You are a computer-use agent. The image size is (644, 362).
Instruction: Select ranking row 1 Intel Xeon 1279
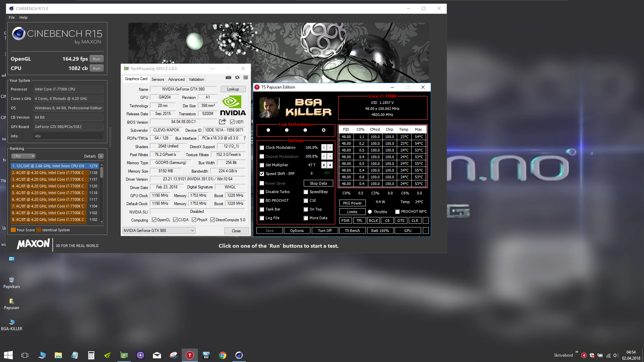[55, 166]
